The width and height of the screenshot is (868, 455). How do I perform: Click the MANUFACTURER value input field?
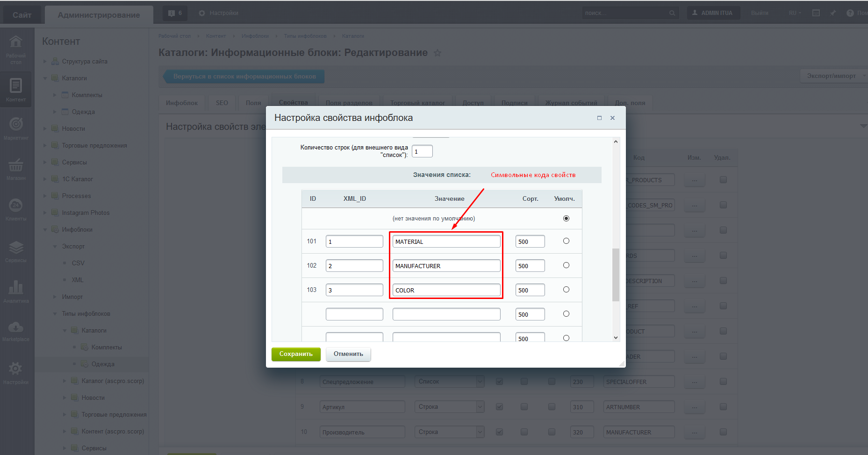pyautogui.click(x=446, y=266)
